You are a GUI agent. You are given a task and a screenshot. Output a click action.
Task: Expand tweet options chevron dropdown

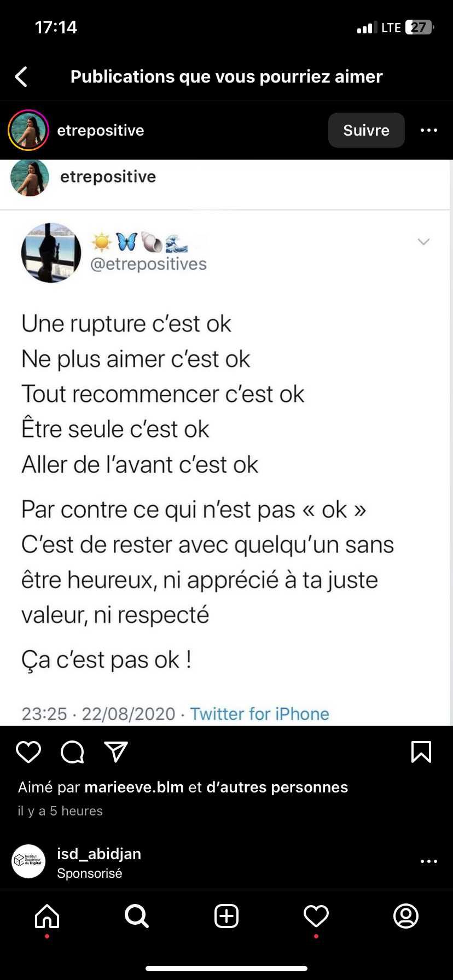[x=423, y=242]
